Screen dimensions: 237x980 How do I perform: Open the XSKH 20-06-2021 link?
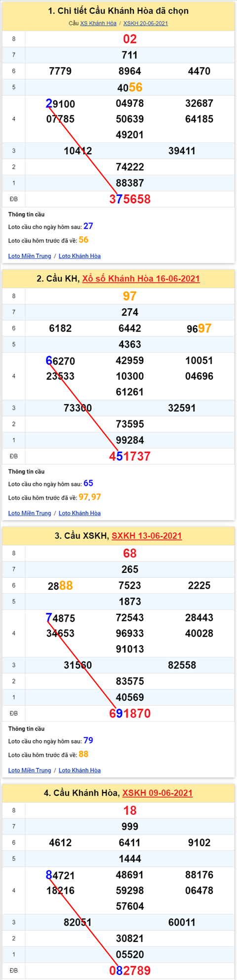[x=146, y=23]
